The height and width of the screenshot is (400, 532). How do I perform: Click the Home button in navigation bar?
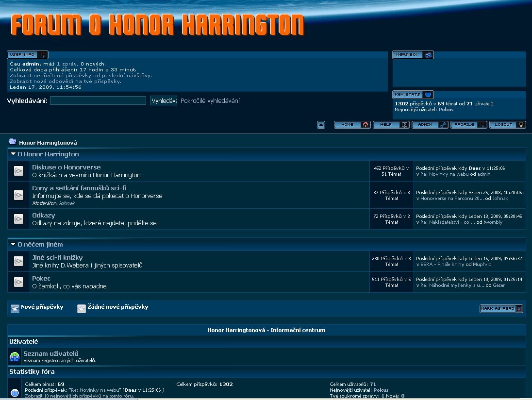pyautogui.click(x=352, y=125)
